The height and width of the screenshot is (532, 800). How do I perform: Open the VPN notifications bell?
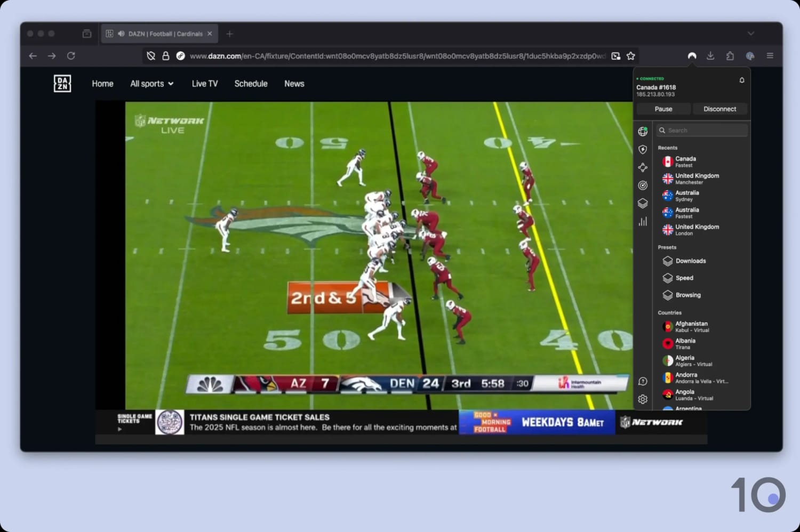(x=741, y=80)
